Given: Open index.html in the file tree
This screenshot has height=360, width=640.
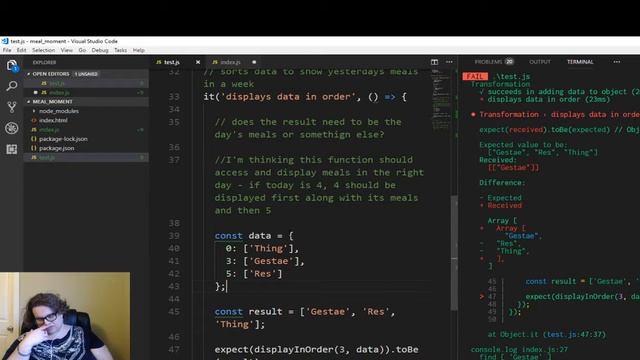Looking at the screenshot, I should pos(53,120).
